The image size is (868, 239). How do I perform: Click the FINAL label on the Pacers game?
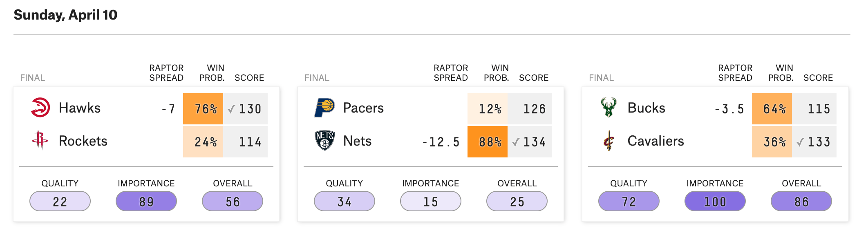click(x=316, y=77)
